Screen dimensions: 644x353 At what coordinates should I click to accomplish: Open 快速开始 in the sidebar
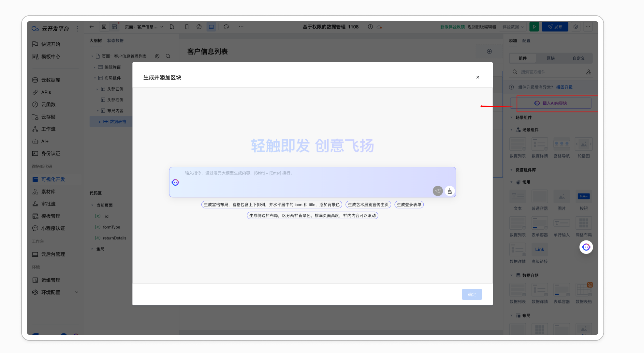[51, 44]
